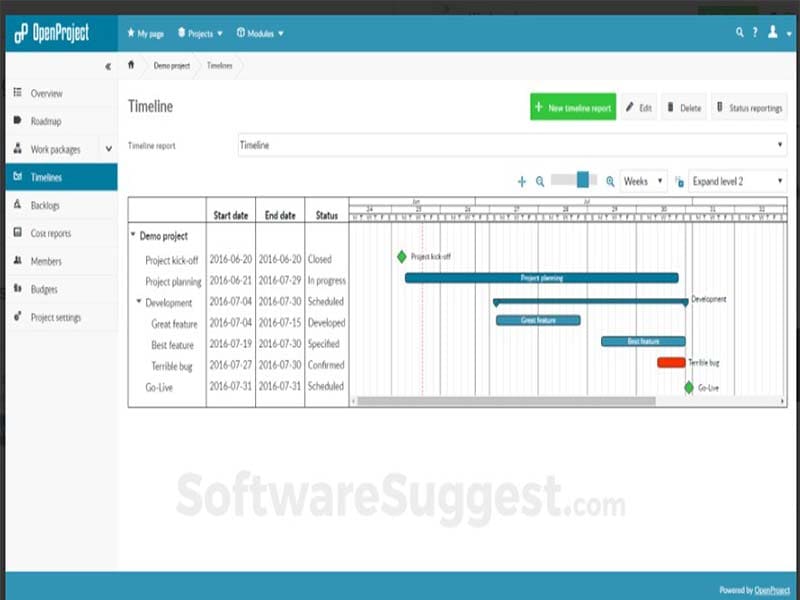Image resolution: width=800 pixels, height=600 pixels.
Task: Go to home via house icon
Action: (x=131, y=65)
